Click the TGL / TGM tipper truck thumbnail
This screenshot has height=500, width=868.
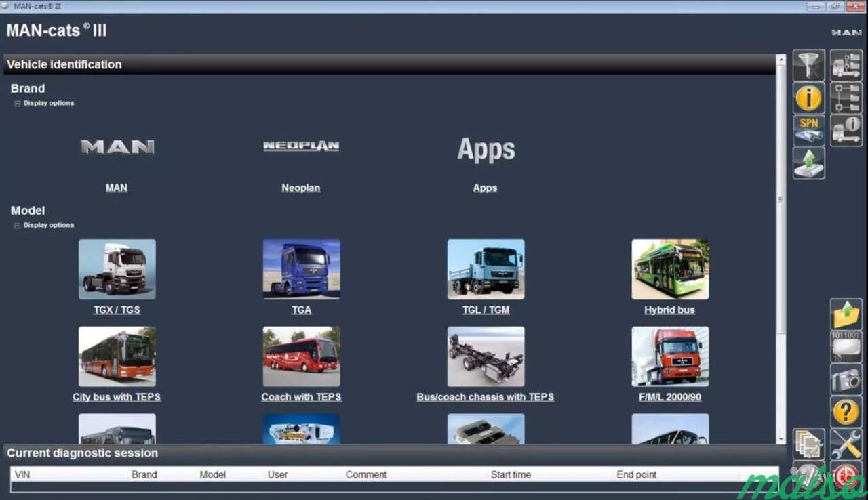tap(486, 269)
